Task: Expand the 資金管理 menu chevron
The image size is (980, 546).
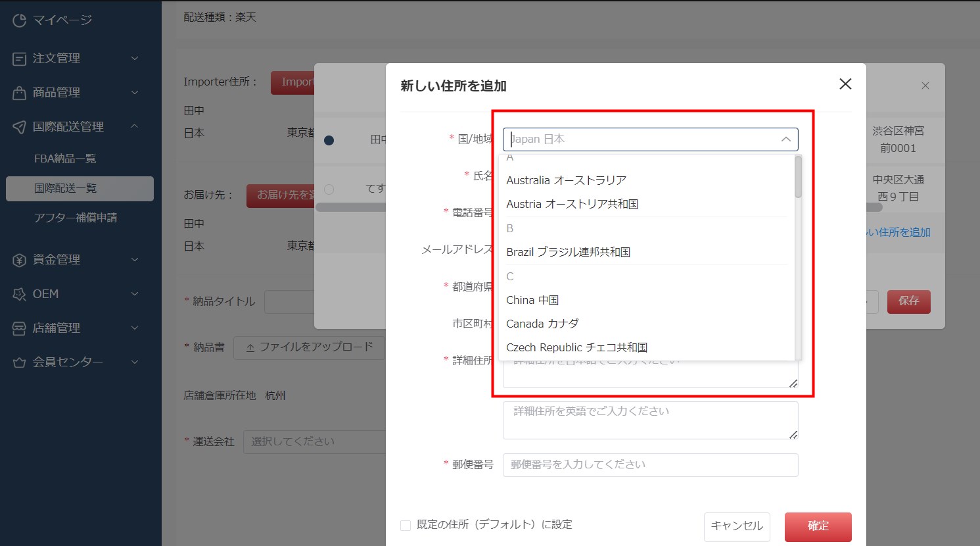Action: [x=135, y=260]
